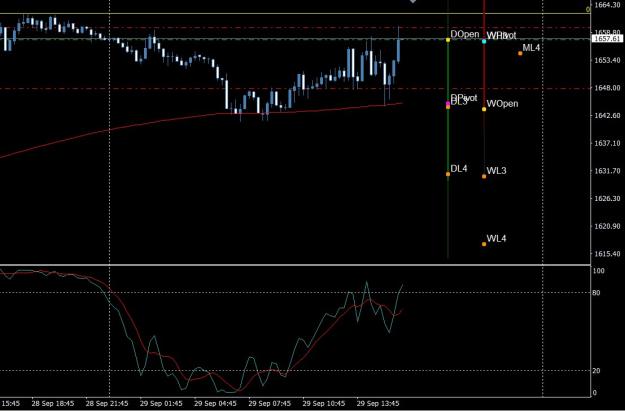Click the latest blue candlestick on chart

pos(398,50)
